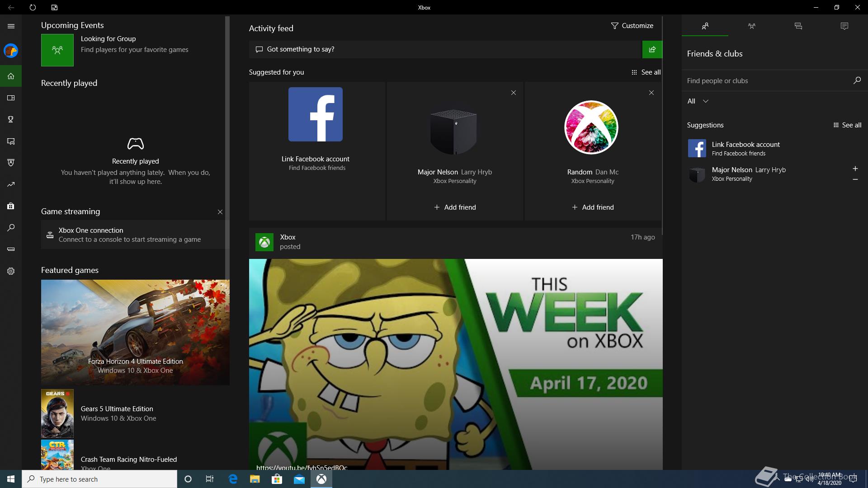Click activity feed vertical scrollbar
Viewport: 868px width, 488px height.
[662, 126]
